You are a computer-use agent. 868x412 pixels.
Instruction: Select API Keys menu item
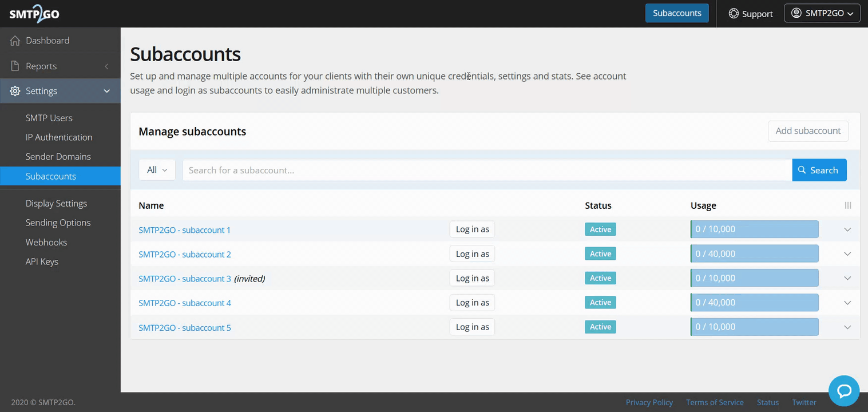coord(42,262)
